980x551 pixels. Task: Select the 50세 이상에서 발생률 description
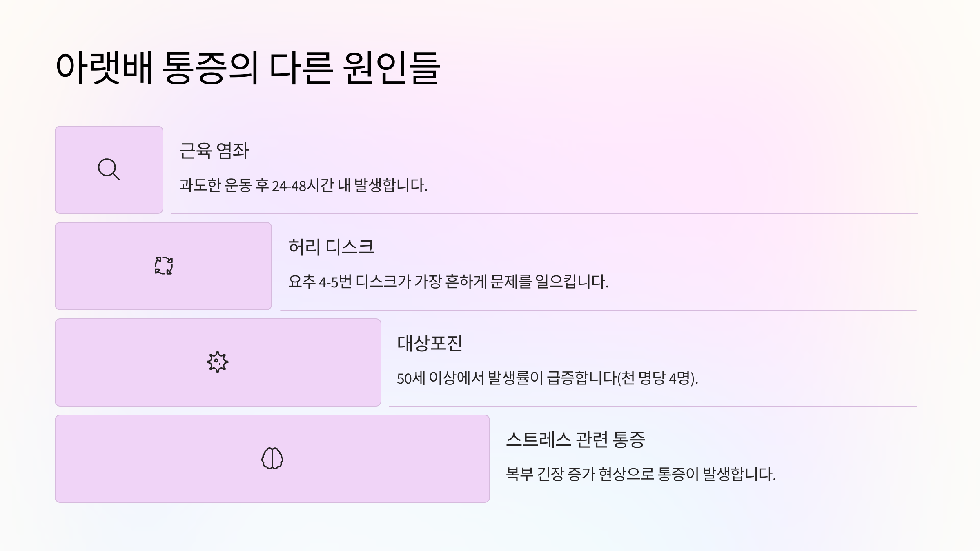pos(548,378)
